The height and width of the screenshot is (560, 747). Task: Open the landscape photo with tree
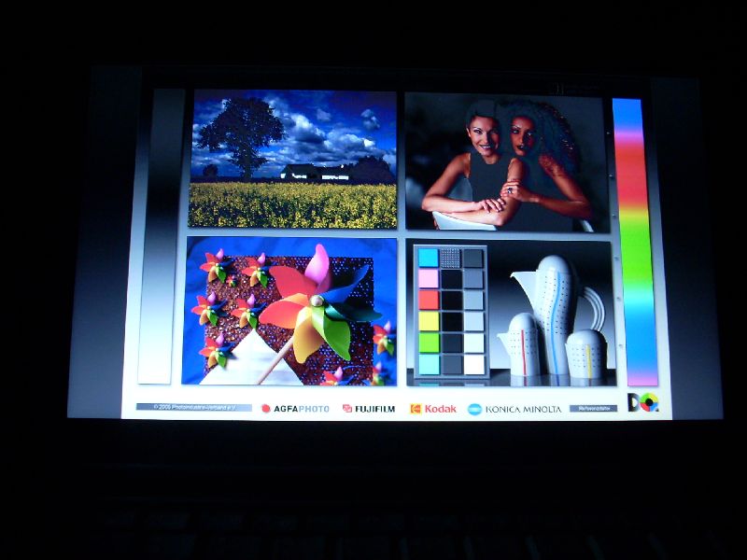click(293, 159)
